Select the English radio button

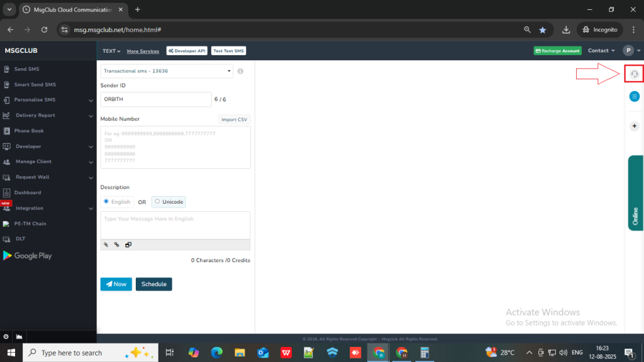point(106,202)
